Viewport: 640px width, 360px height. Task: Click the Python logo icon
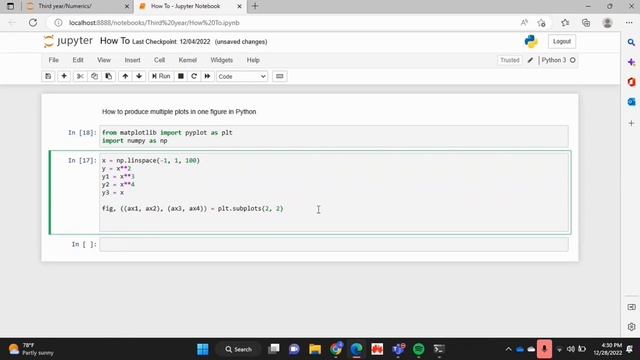point(531,42)
